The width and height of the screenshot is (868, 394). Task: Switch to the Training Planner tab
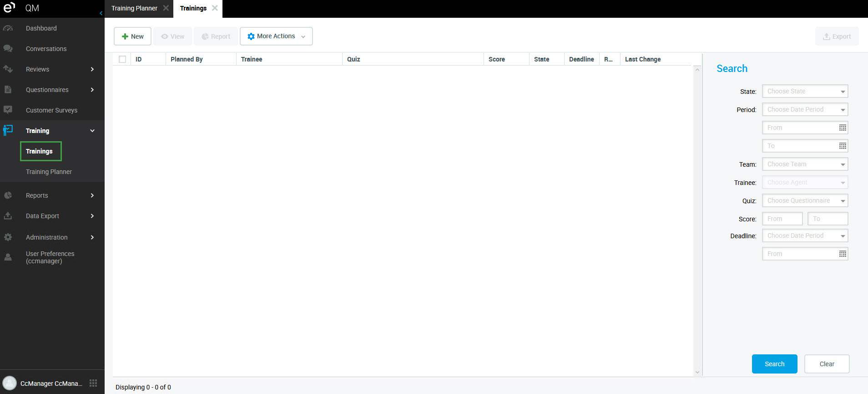[x=134, y=8]
